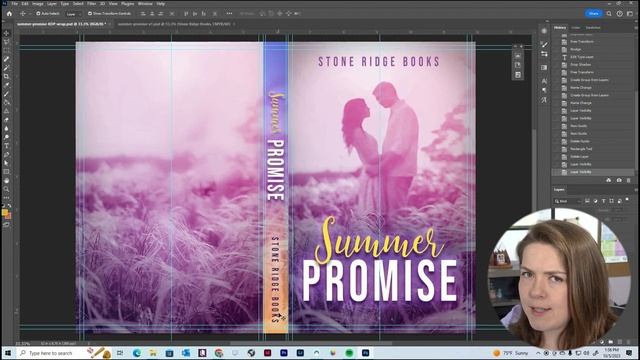
Task: Select the Edit Type Layer history state
Action: [x=593, y=57]
